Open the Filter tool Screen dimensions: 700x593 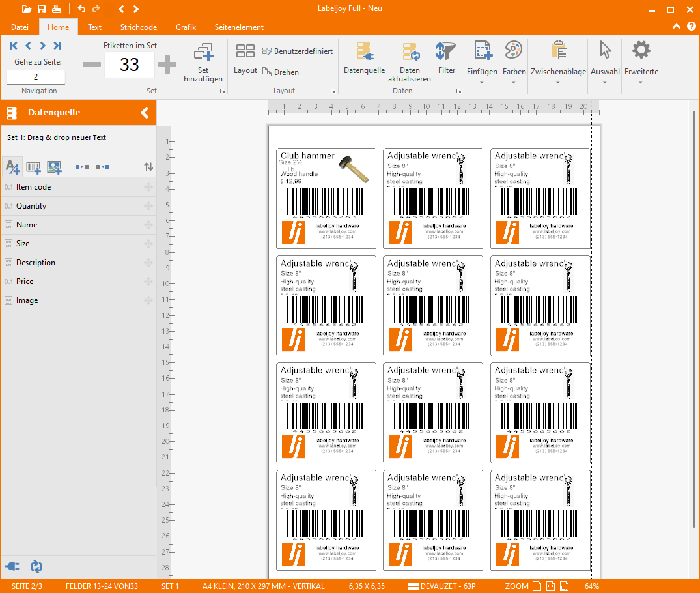pyautogui.click(x=447, y=58)
